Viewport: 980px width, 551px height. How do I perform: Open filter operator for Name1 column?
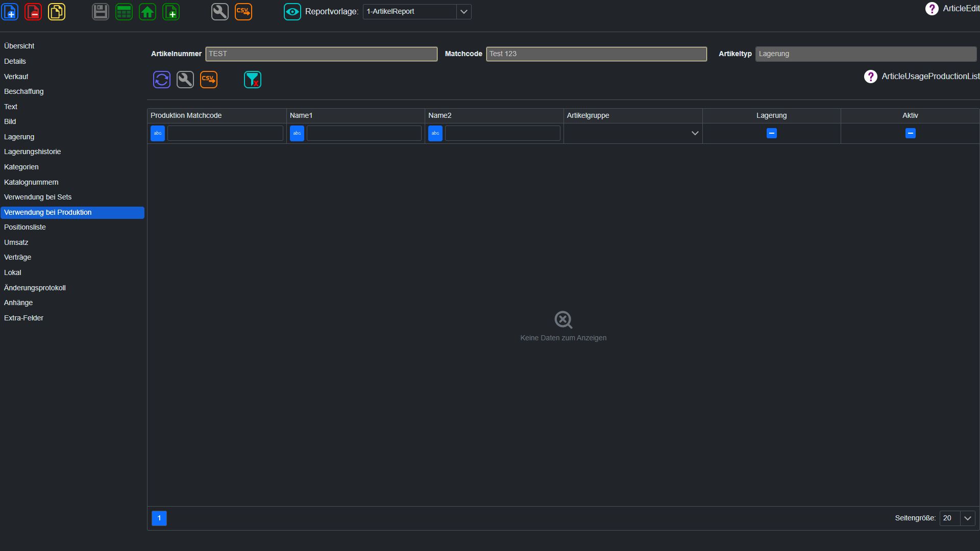point(297,133)
